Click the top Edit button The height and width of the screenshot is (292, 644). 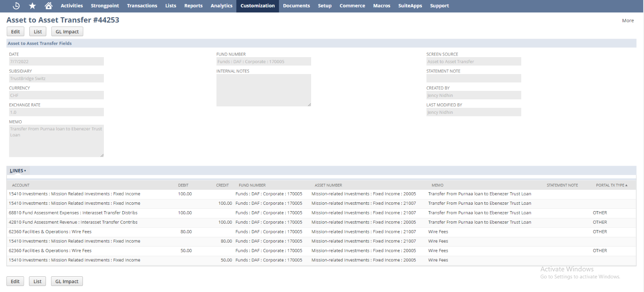[16, 32]
